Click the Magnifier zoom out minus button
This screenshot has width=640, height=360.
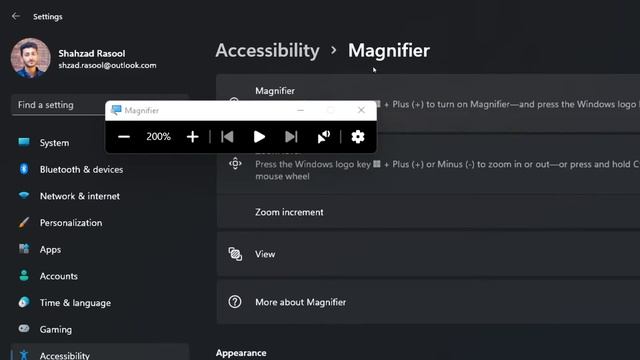click(x=124, y=137)
